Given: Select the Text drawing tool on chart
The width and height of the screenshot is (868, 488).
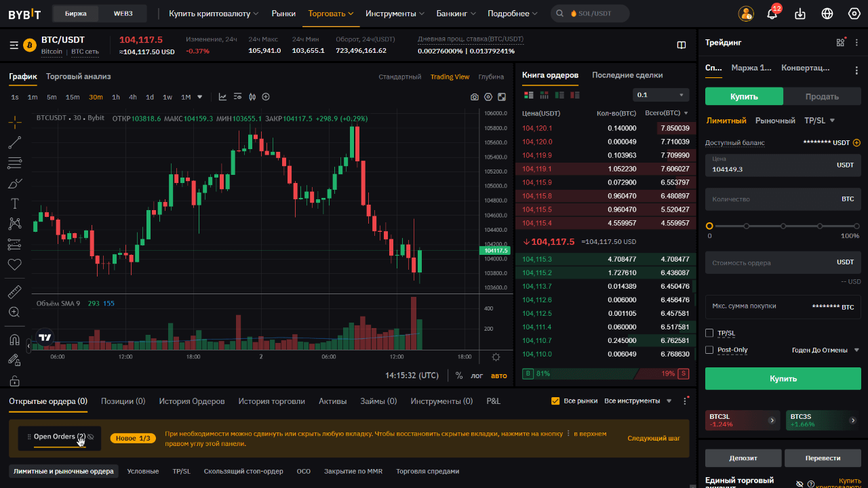Looking at the screenshot, I should pyautogui.click(x=14, y=203).
